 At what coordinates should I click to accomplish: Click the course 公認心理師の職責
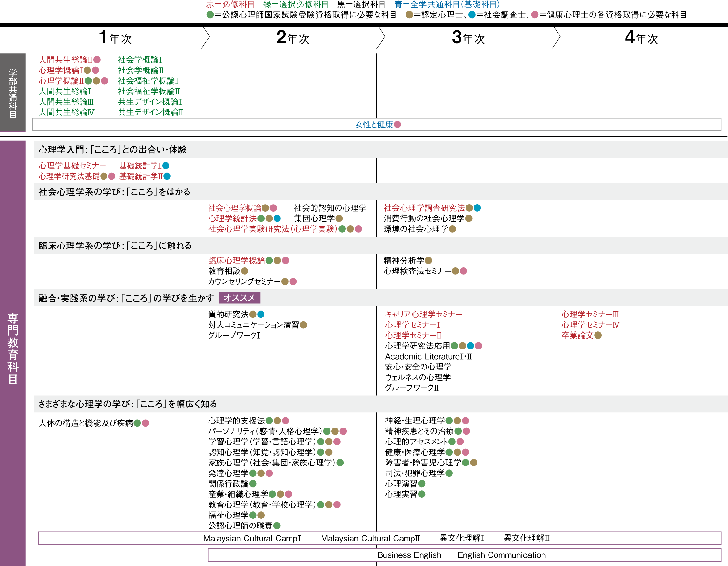coord(240,526)
